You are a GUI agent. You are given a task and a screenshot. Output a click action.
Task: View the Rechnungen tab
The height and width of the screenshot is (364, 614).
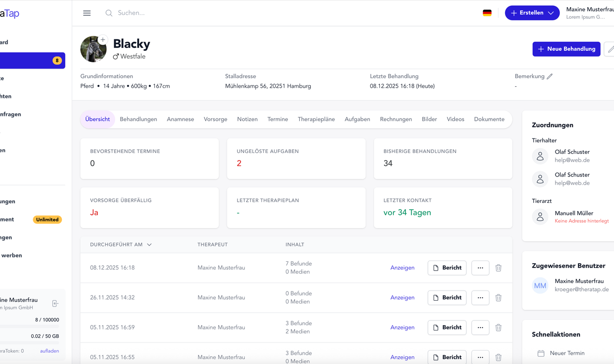[x=396, y=119]
